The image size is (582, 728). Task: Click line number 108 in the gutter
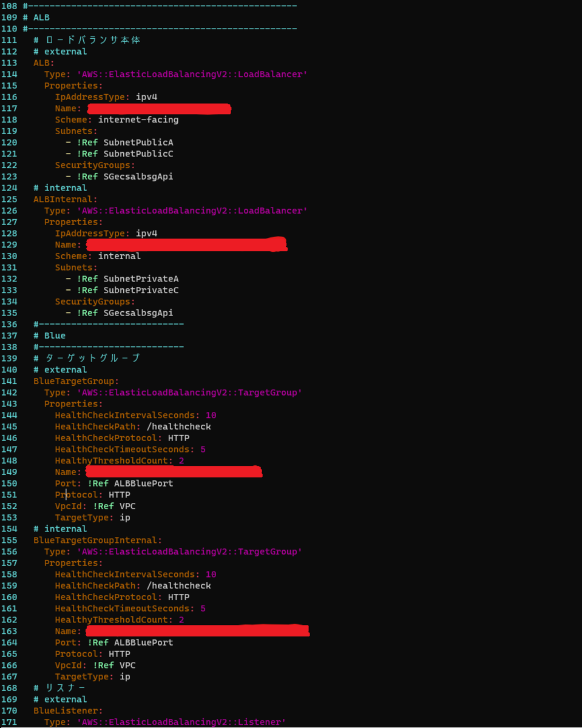(9, 6)
